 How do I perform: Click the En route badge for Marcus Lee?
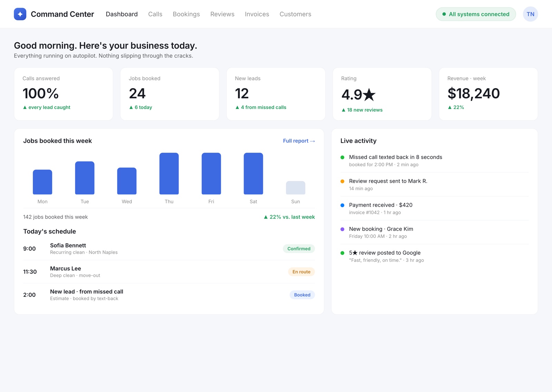[302, 272]
